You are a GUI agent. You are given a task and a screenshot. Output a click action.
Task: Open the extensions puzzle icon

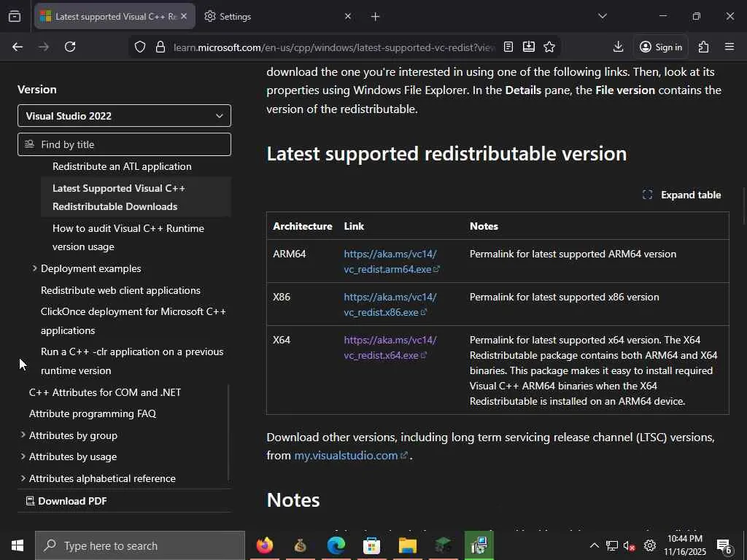pos(704,47)
